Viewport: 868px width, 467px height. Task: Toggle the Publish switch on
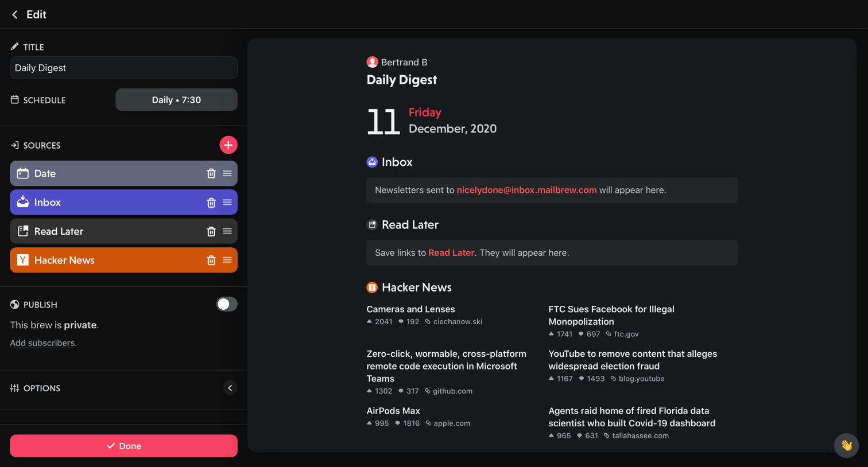coord(226,304)
